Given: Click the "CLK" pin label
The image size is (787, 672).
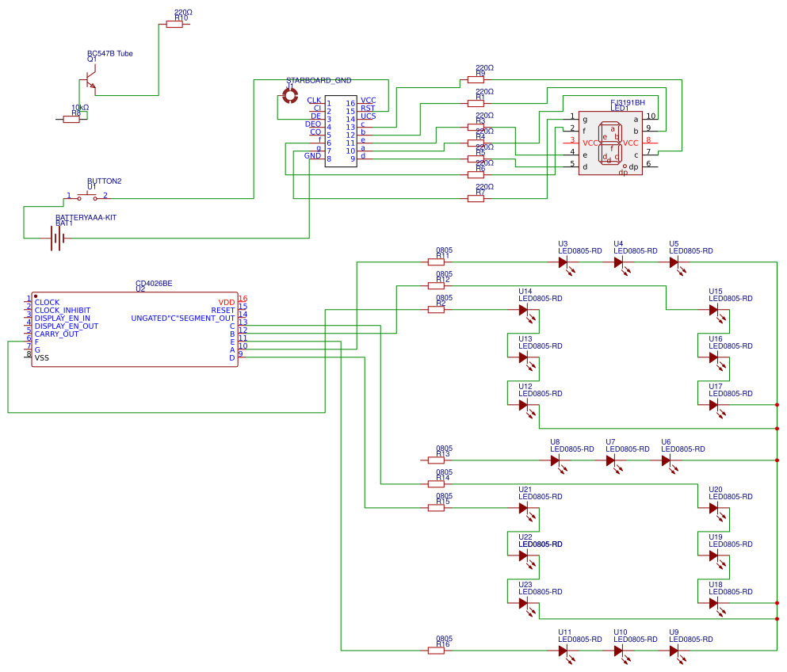Looking at the screenshot, I should tap(314, 101).
